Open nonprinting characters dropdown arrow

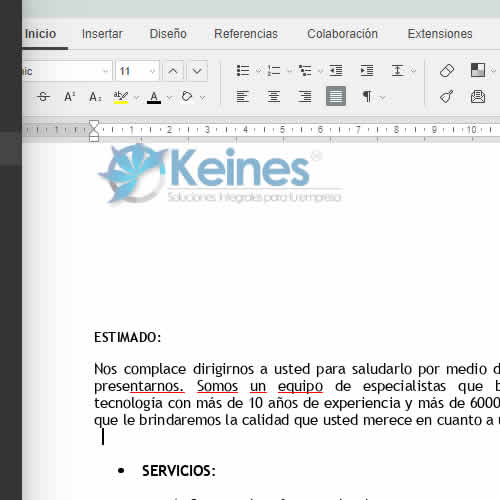pyautogui.click(x=382, y=98)
